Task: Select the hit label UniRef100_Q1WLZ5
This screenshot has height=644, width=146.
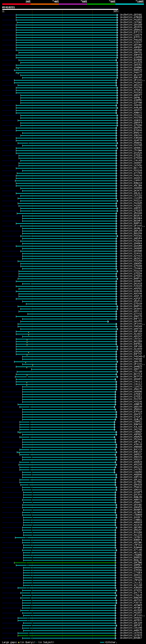Action: [x=131, y=419]
